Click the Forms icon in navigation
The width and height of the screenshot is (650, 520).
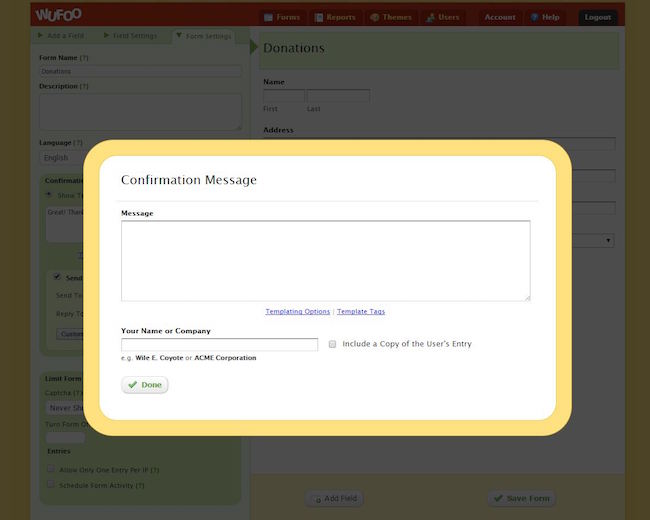pos(268,17)
